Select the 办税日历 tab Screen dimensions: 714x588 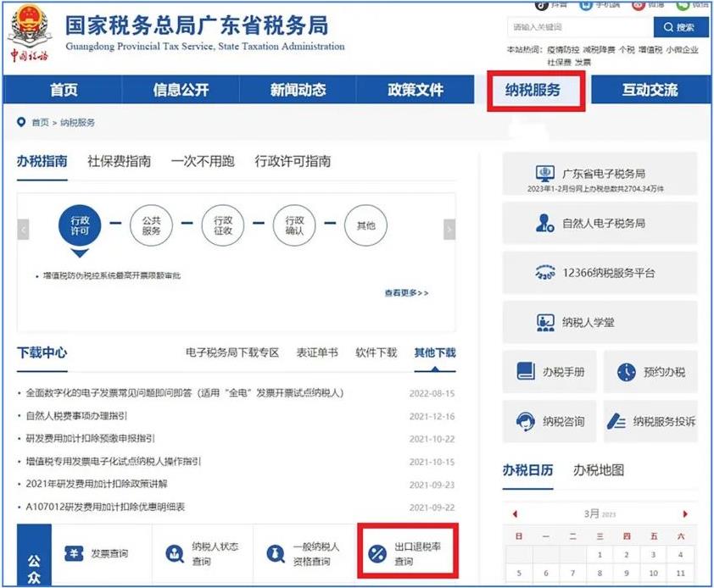click(x=527, y=470)
